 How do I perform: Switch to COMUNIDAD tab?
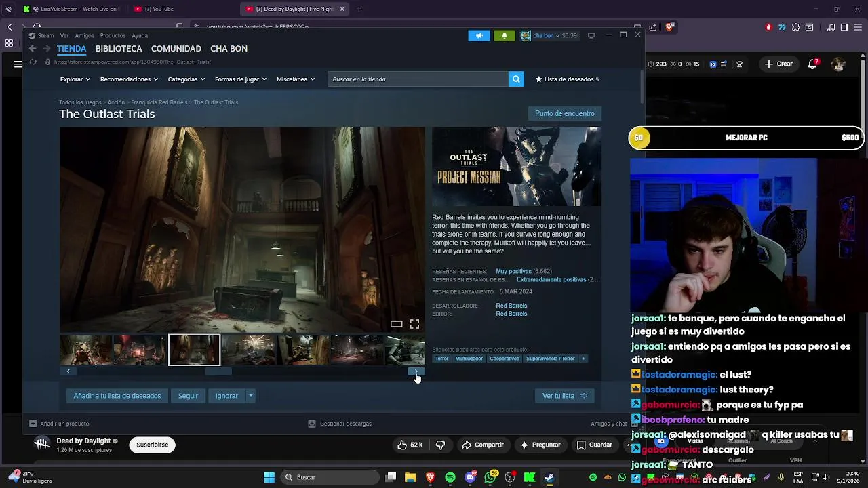(176, 49)
